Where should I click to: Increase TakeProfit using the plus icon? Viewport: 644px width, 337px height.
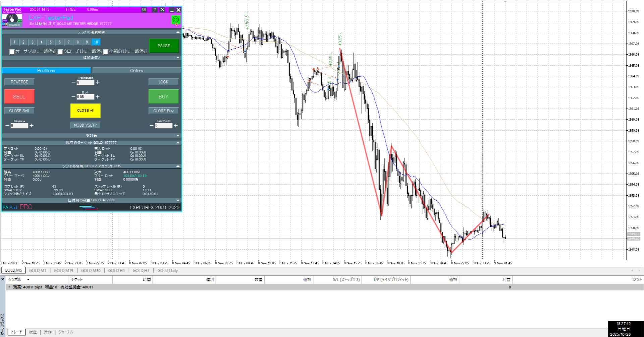(176, 126)
